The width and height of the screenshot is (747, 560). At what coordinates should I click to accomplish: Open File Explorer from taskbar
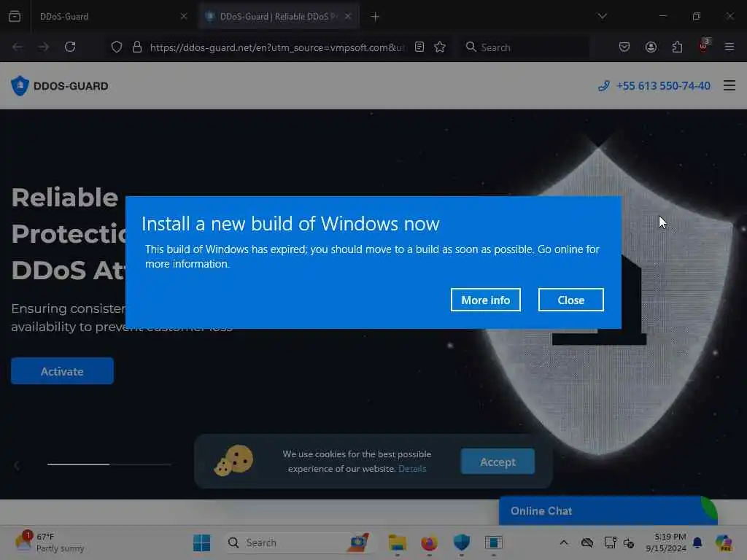[397, 542]
